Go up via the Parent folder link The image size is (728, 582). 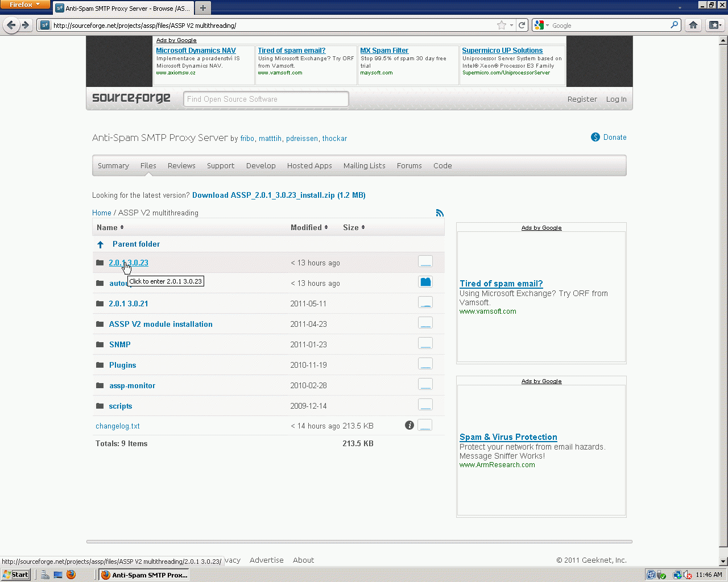tap(136, 244)
